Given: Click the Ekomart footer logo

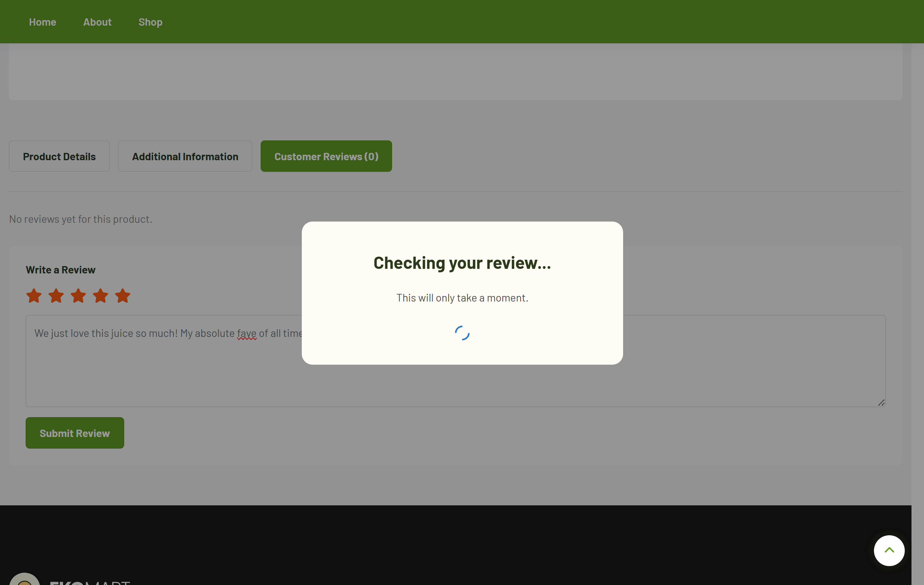Looking at the screenshot, I should [70, 579].
